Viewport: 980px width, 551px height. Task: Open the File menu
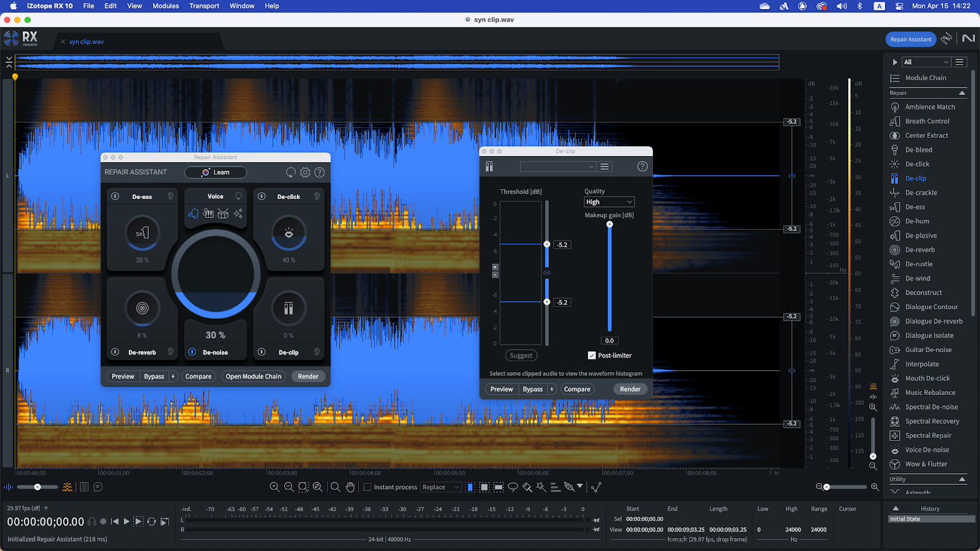[89, 6]
